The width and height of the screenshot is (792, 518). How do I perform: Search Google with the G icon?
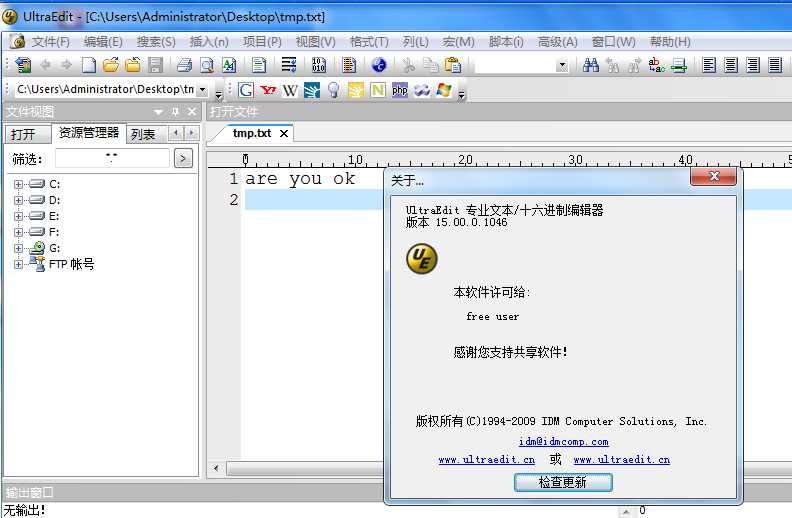tap(246, 90)
